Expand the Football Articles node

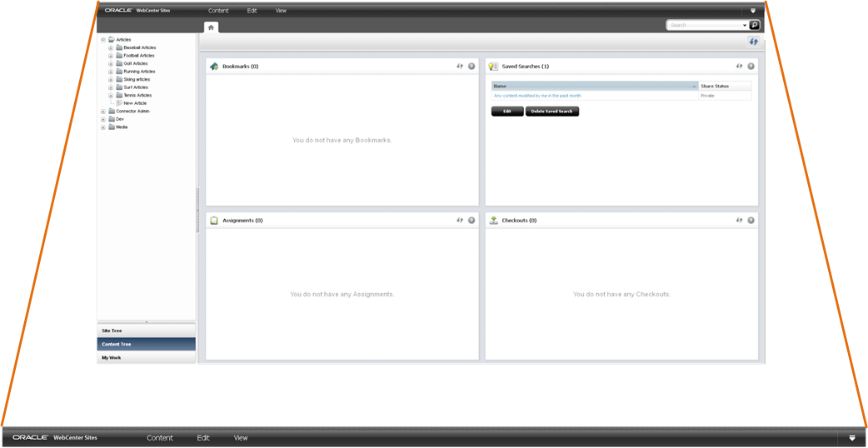tap(111, 56)
